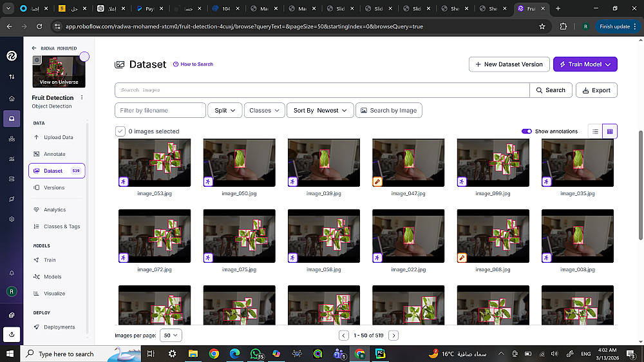Click Finish update button in Chrome

point(618,26)
